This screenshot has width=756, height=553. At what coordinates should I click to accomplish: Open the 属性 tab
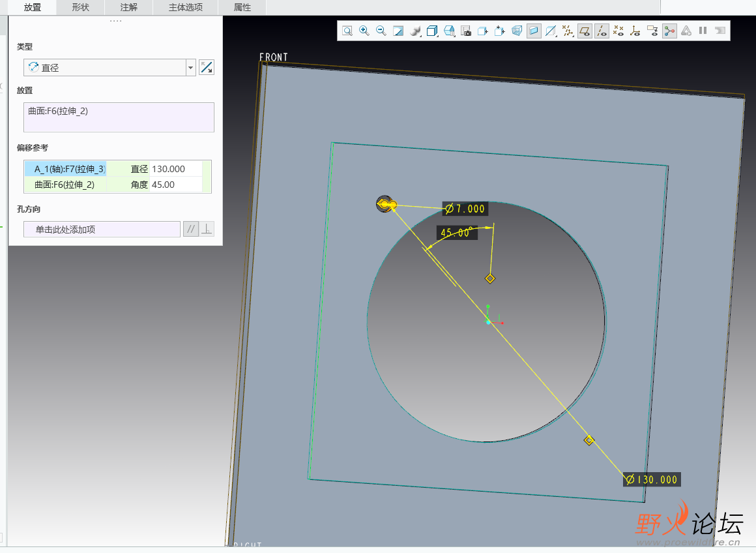click(242, 7)
